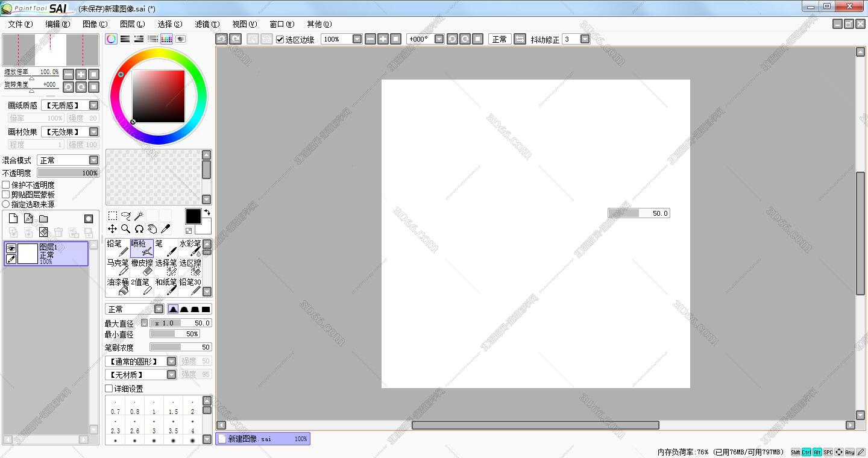Choose the 铅笔 pencil brush

118,248
